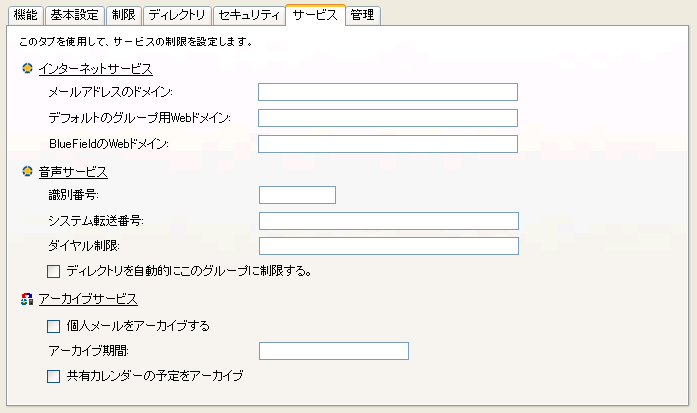Click the インターネットサービス section icon
This screenshot has height=413, width=697.
(27, 69)
